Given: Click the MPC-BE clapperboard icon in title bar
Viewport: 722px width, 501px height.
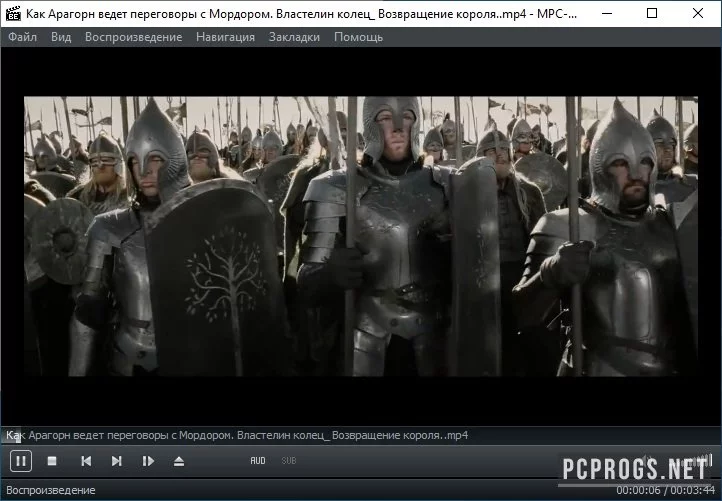Looking at the screenshot, I should click(13, 13).
